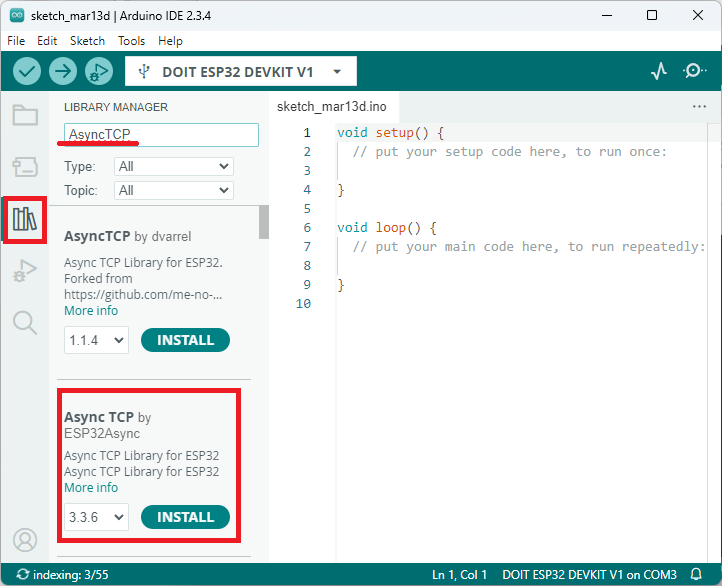
Task: Open the Search panel magnifier icon
Action: pyautogui.click(x=25, y=322)
